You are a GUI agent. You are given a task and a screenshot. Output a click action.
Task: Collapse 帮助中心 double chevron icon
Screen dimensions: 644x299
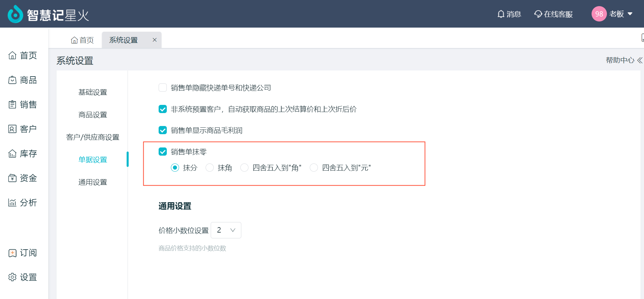pyautogui.click(x=640, y=60)
